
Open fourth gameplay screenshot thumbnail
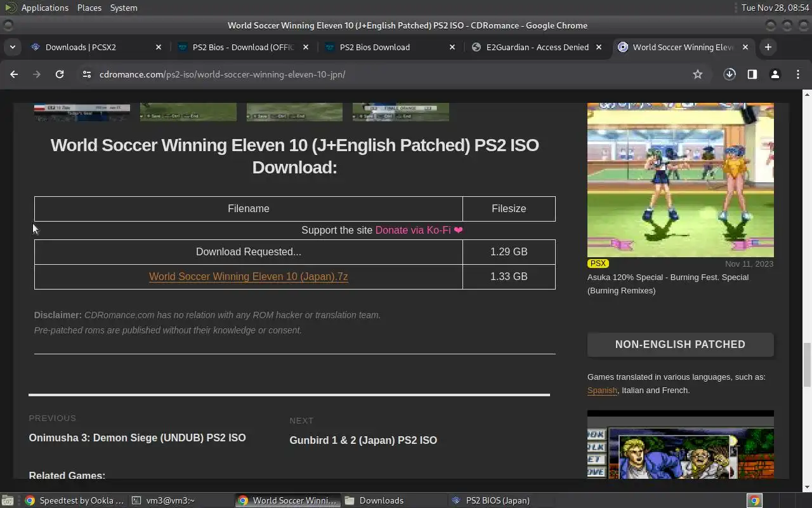point(401,112)
